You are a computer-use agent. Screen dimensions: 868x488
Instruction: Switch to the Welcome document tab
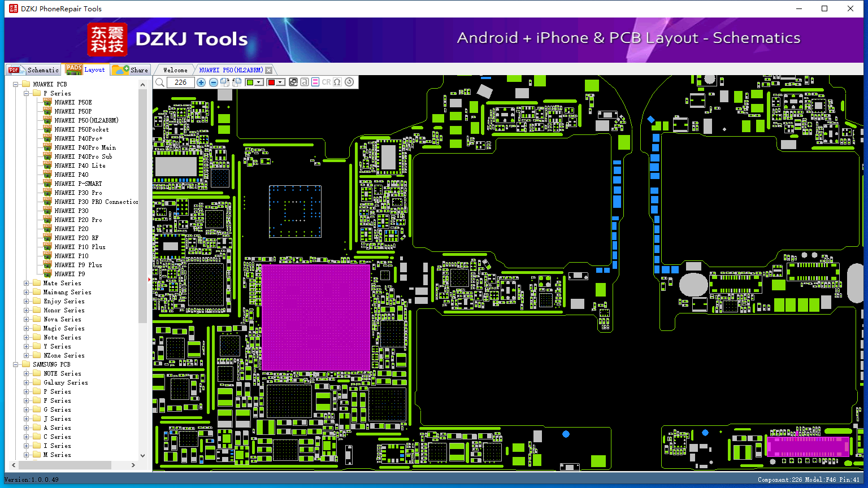click(175, 70)
